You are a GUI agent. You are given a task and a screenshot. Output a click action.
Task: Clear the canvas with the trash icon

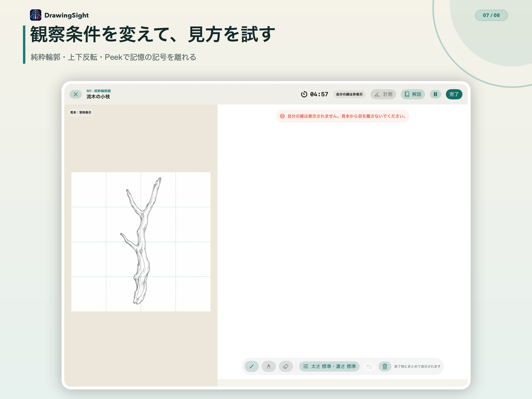coord(385,366)
